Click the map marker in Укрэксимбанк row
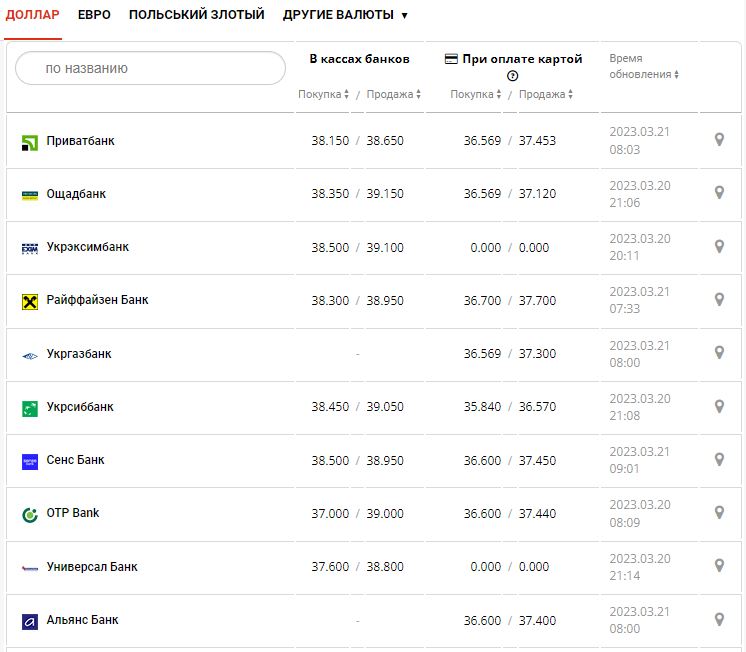 coord(718,246)
